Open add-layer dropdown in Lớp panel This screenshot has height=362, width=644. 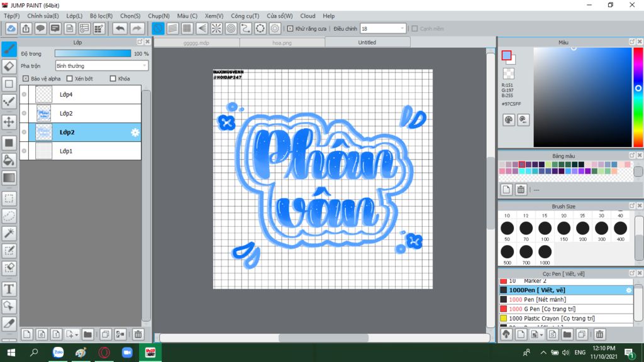click(x=72, y=334)
